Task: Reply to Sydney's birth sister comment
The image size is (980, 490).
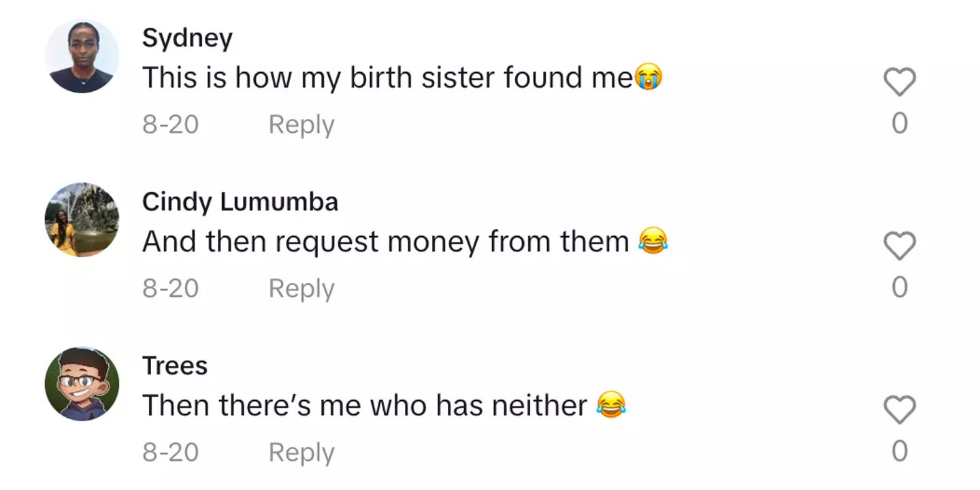Action: pos(301,125)
